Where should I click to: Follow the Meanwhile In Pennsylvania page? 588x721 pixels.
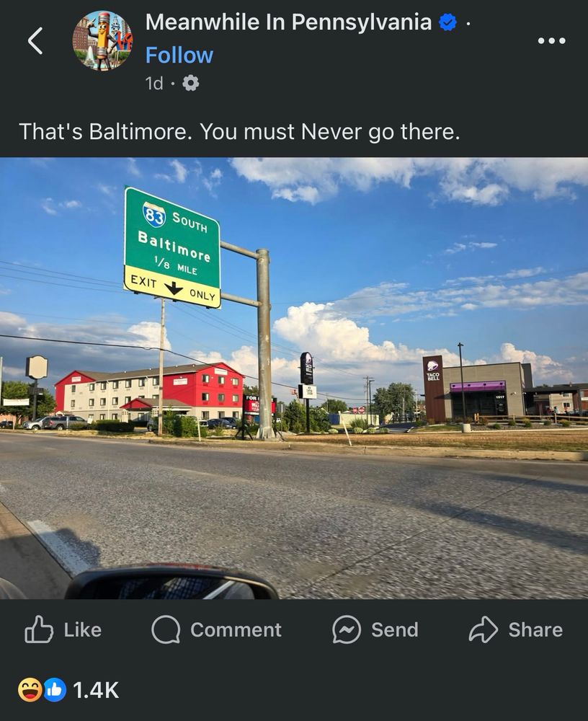[x=179, y=56]
